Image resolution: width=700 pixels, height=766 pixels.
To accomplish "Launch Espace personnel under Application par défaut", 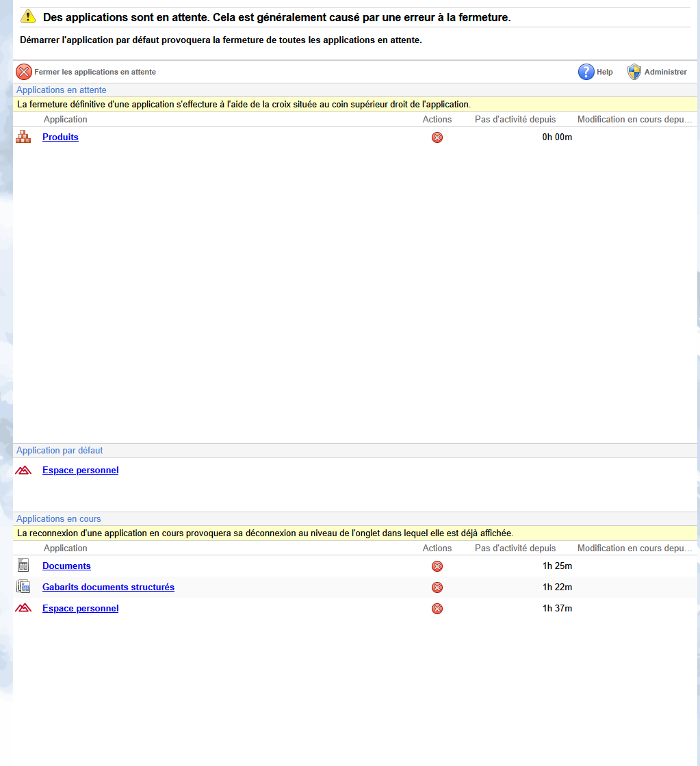I will point(80,471).
